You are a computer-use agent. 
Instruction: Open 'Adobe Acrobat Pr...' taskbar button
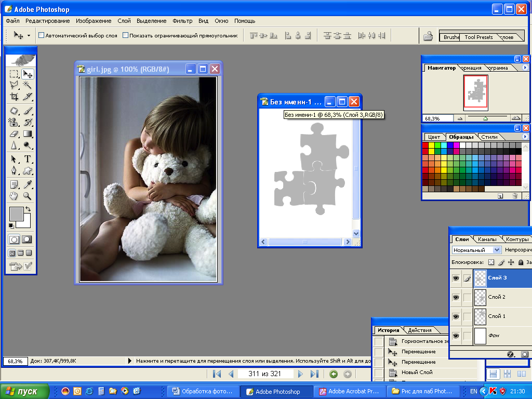(350, 391)
